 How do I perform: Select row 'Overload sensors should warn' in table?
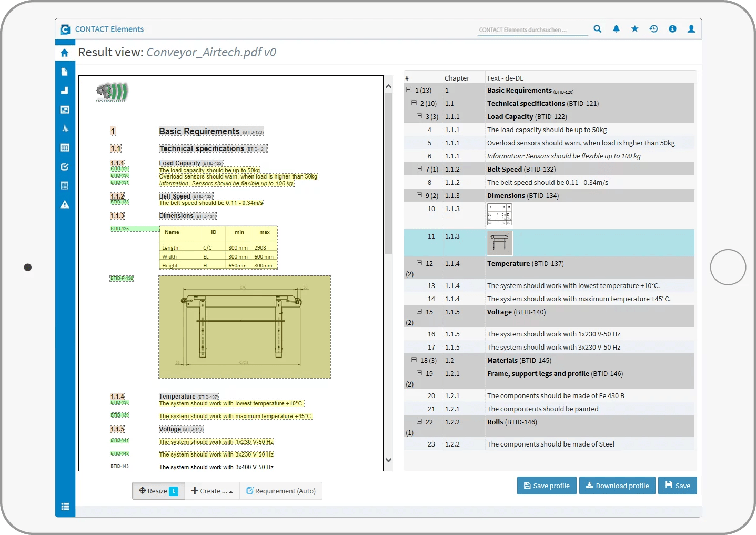point(549,143)
